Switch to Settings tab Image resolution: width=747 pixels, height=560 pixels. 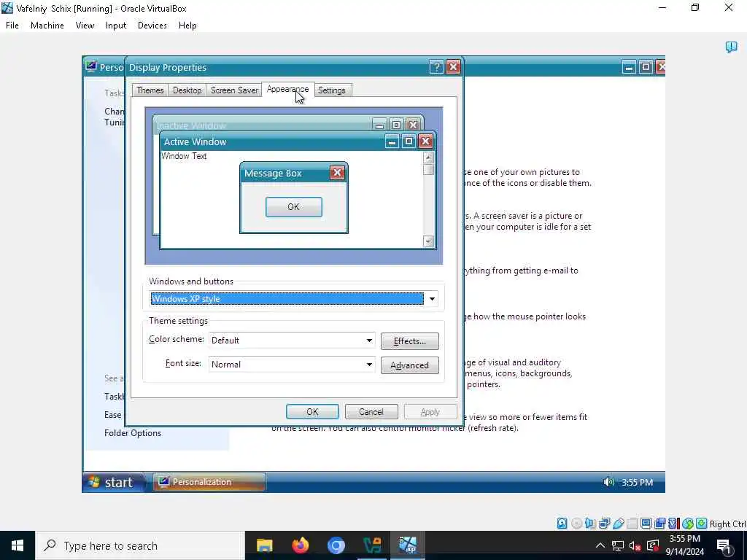pyautogui.click(x=332, y=90)
